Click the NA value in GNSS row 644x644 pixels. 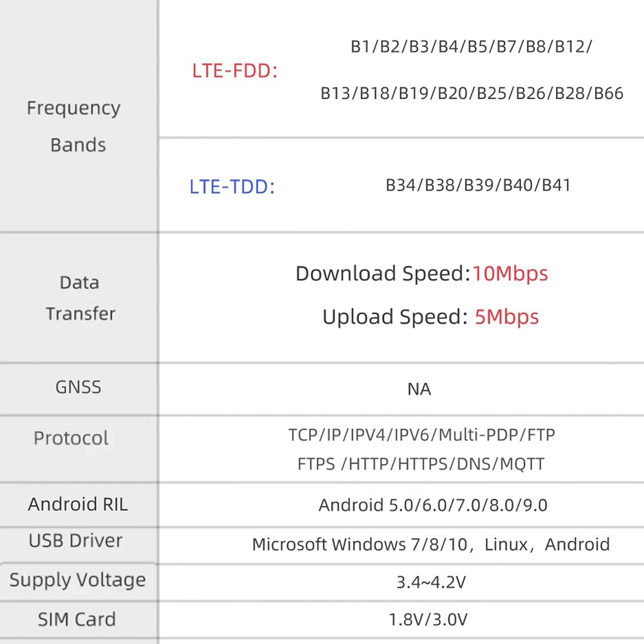click(419, 389)
